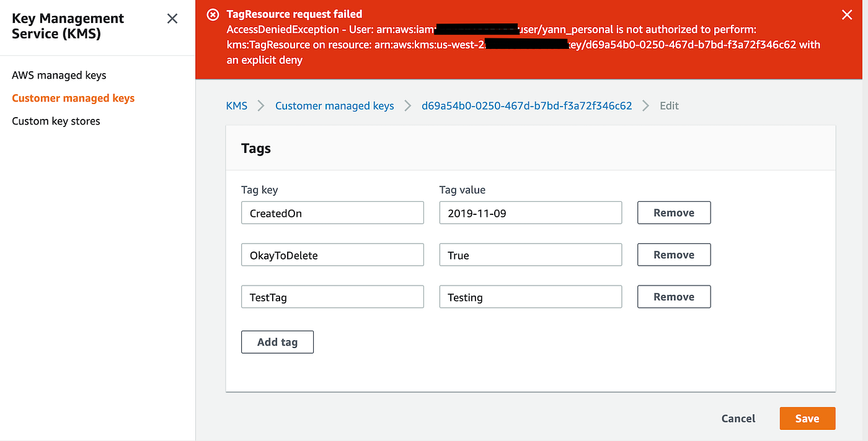Image resolution: width=868 pixels, height=441 pixels.
Task: Remove the OkayToDelete tag
Action: tap(673, 255)
